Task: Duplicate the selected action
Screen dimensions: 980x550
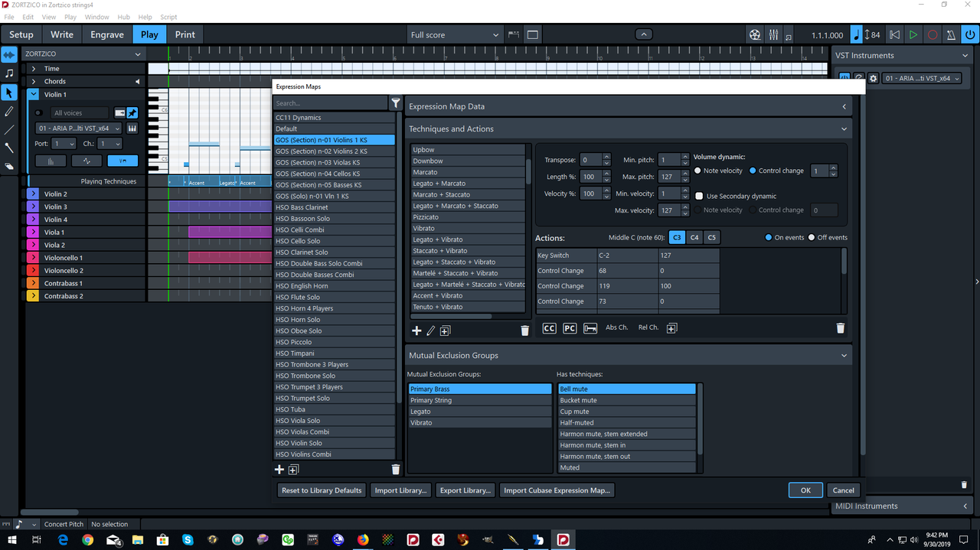Action: (671, 328)
